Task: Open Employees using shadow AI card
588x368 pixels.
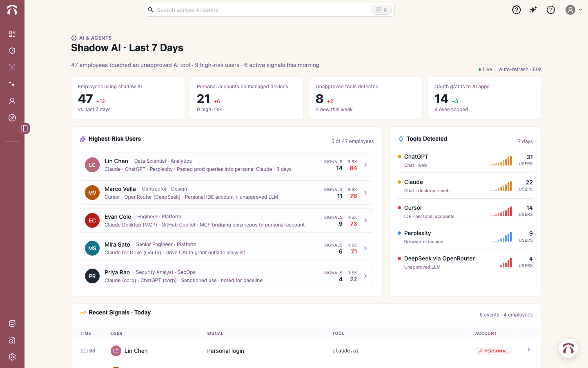Action: pos(128,98)
